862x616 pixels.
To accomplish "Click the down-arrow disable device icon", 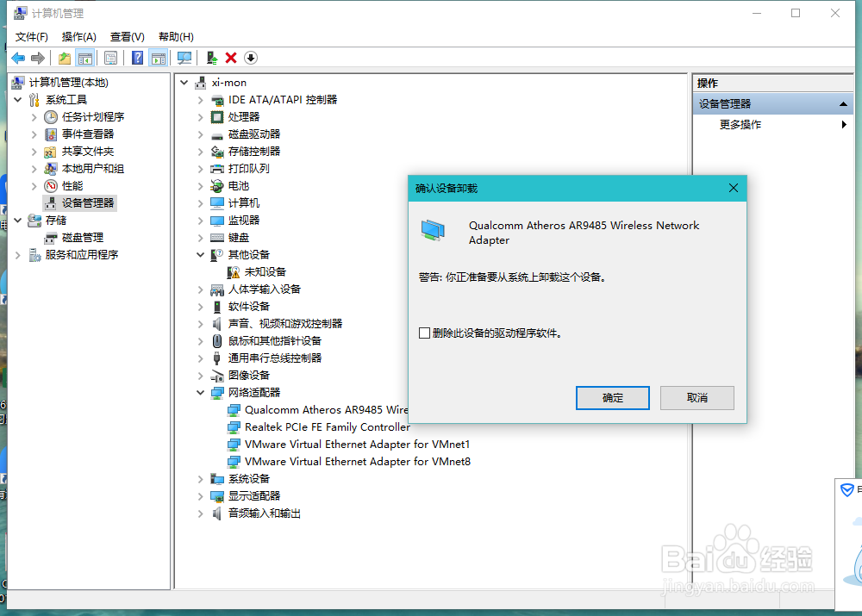I will tap(251, 58).
